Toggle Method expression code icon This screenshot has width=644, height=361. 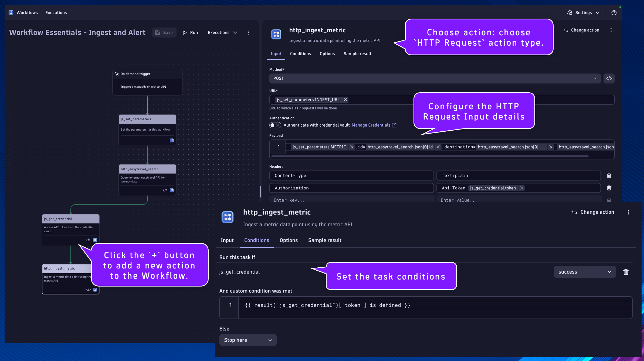point(609,79)
